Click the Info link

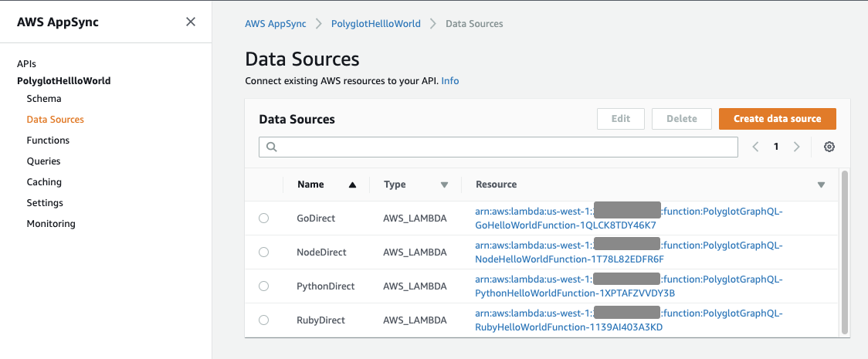[x=449, y=80]
